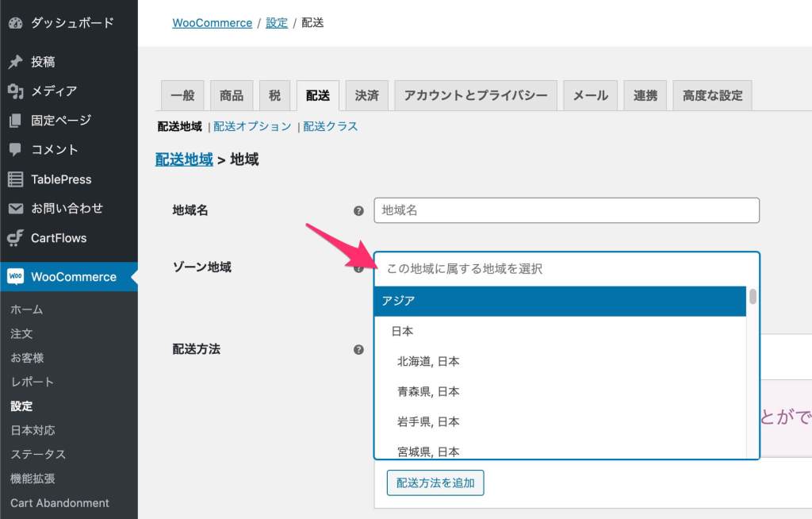Click help tooltip icon beside 配送方法
Viewport: 812px width, 519px height.
click(358, 349)
